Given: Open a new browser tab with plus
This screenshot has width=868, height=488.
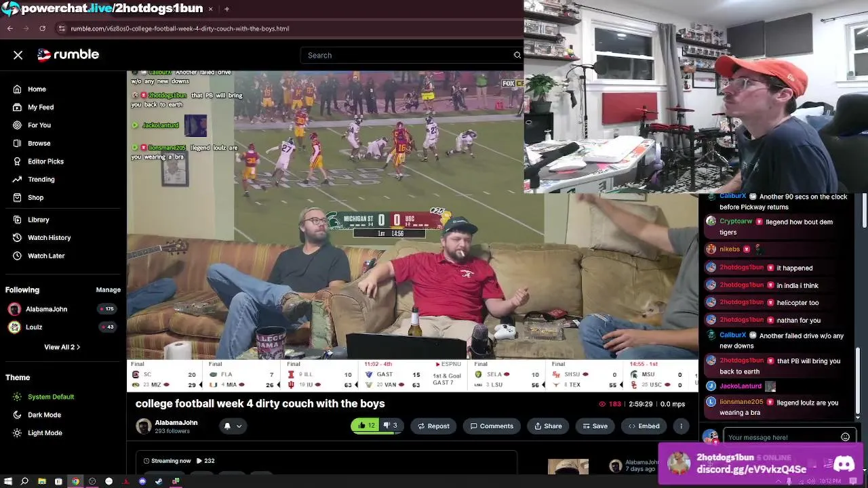Looking at the screenshot, I should [226, 9].
